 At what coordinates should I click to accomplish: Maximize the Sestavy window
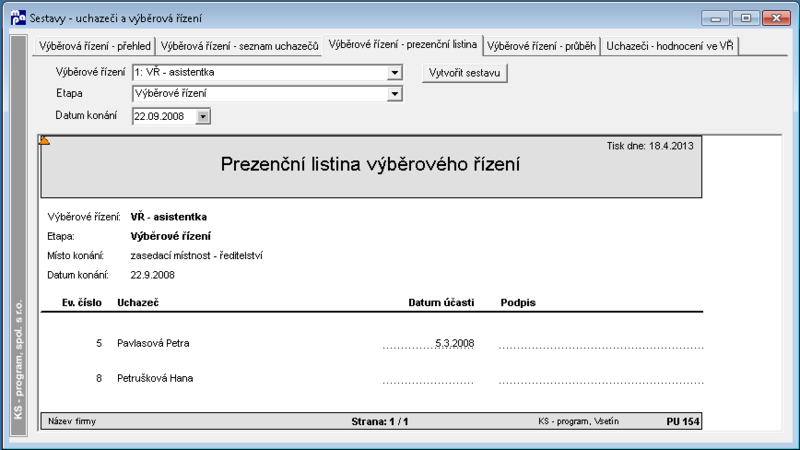(x=745, y=18)
